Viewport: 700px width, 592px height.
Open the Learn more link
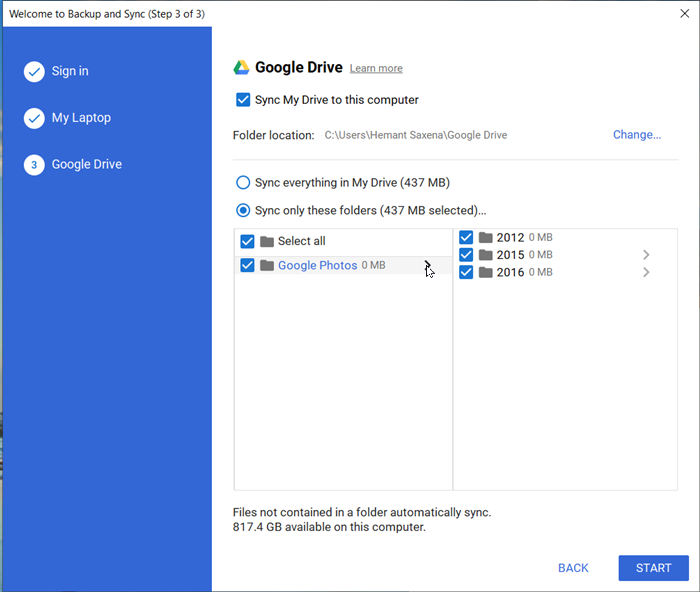click(x=376, y=69)
